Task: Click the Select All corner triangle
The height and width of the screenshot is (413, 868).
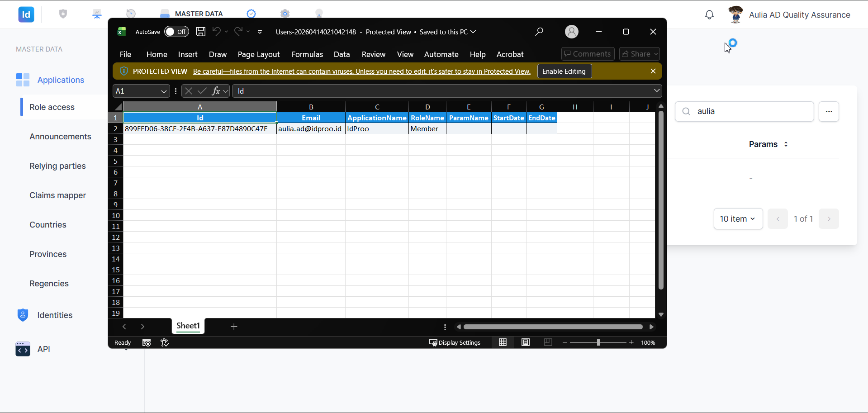Action: tap(119, 107)
